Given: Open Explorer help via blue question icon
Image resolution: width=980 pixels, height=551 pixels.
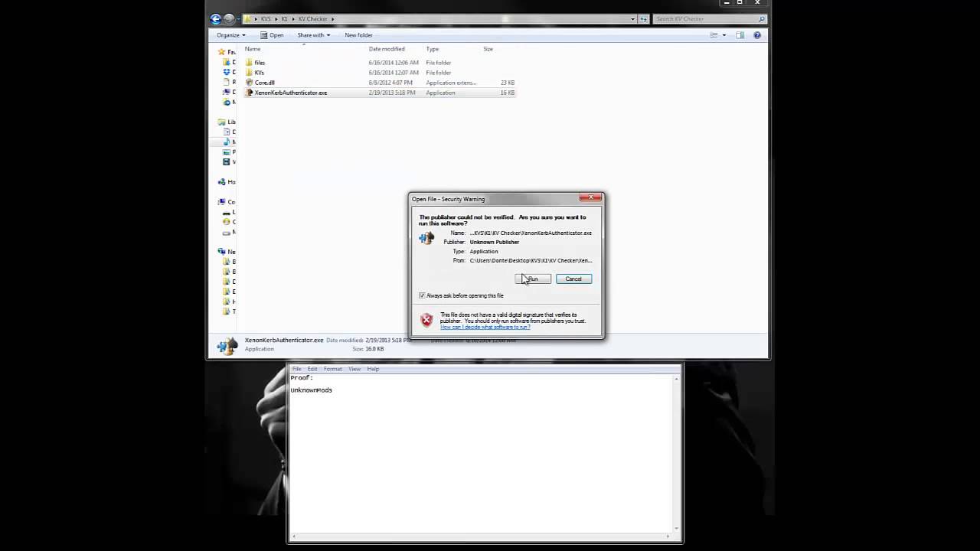Looking at the screenshot, I should [757, 35].
